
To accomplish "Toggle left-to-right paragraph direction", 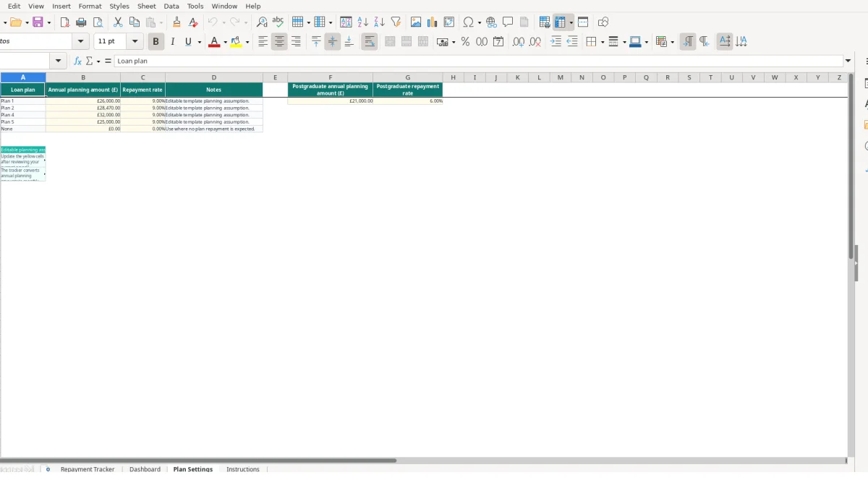I will [x=688, y=42].
